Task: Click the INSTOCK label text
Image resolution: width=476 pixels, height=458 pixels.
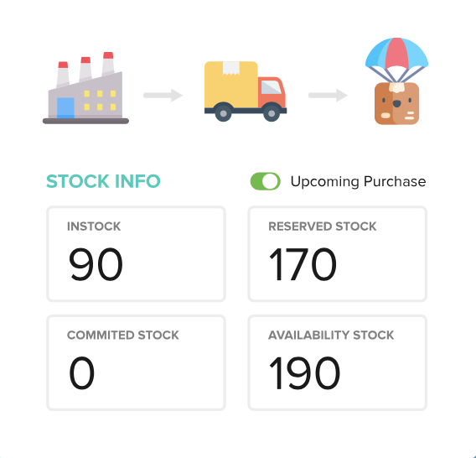Action: tap(94, 226)
